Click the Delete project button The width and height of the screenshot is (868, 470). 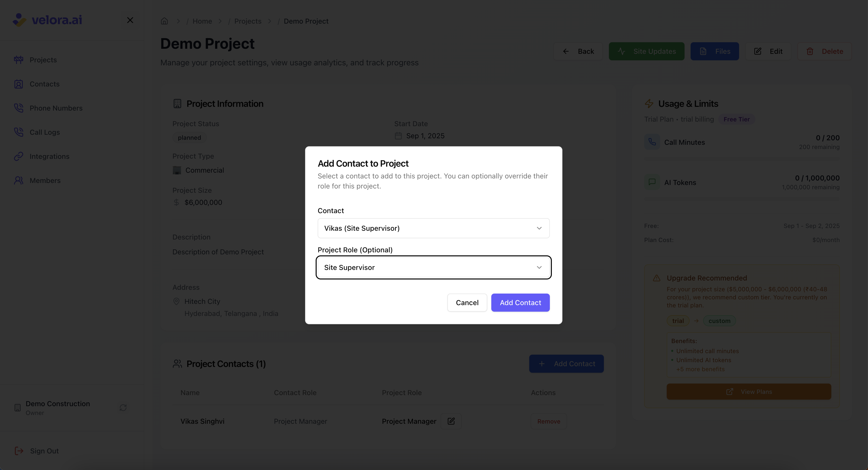coord(824,51)
